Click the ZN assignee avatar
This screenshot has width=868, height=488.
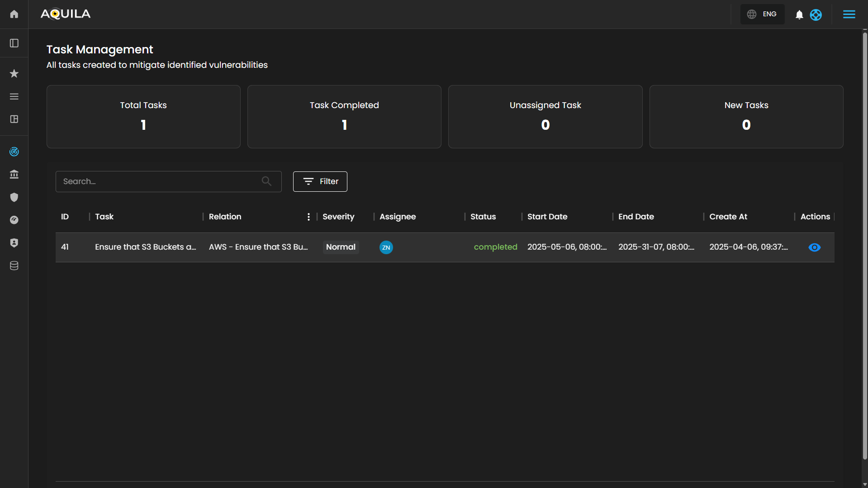pos(386,247)
